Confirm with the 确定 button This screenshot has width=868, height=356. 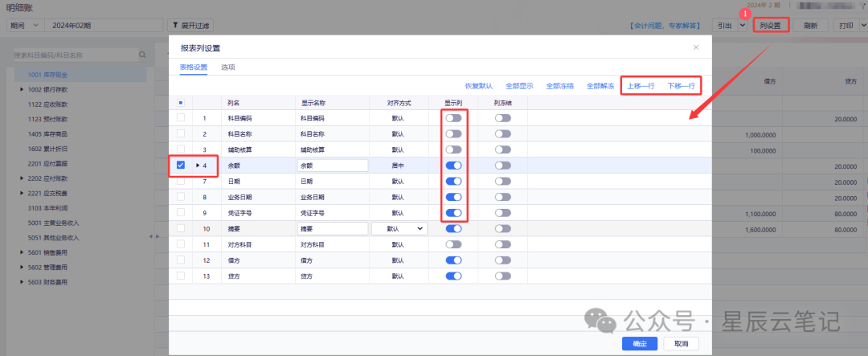[639, 343]
